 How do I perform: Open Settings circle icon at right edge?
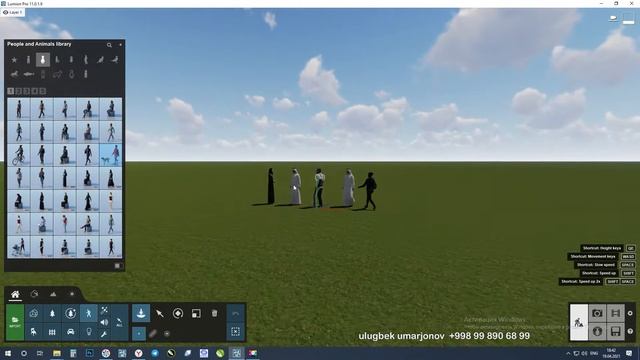[630, 313]
